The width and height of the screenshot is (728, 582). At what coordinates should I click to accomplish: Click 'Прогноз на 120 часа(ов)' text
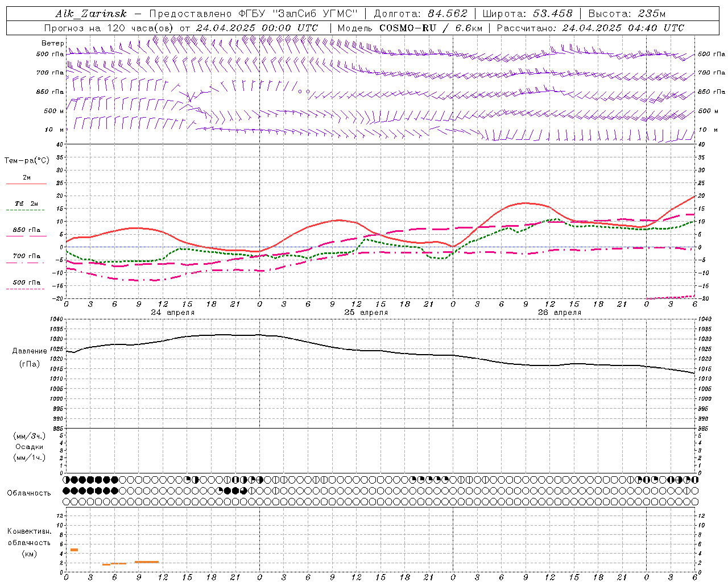click(109, 28)
